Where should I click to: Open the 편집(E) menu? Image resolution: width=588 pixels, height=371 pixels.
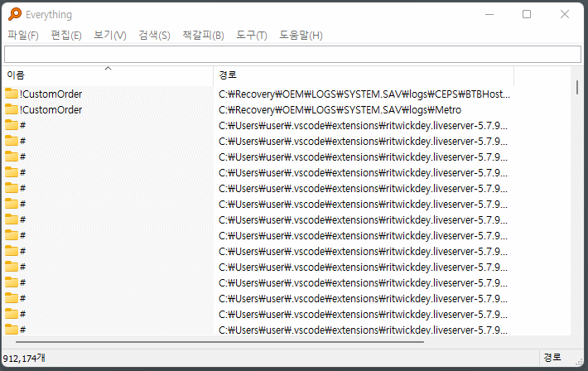[66, 36]
